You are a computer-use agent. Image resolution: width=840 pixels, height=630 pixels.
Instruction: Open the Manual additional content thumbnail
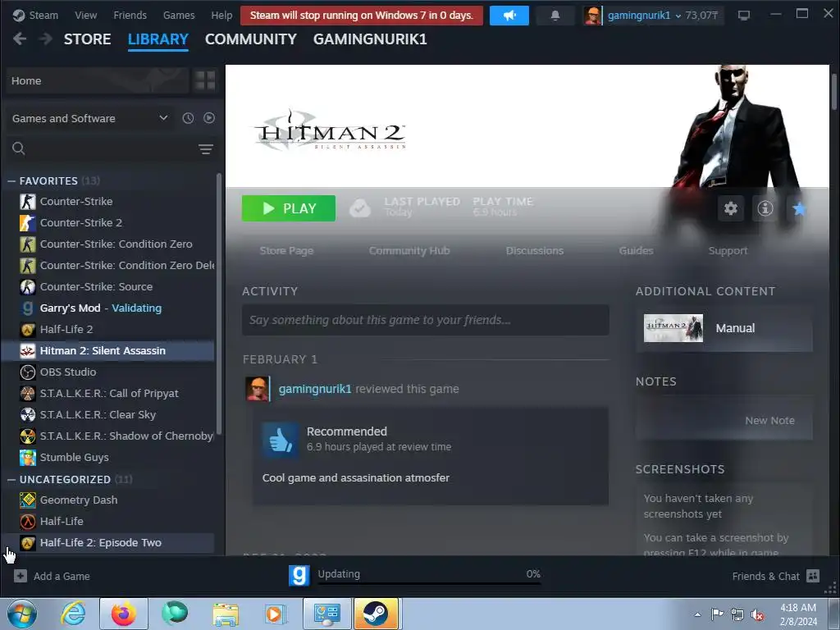click(x=673, y=328)
